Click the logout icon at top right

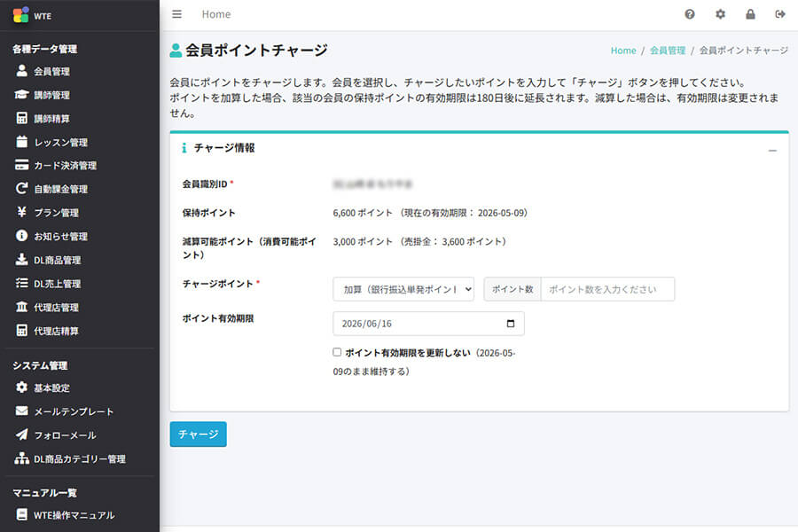point(780,14)
